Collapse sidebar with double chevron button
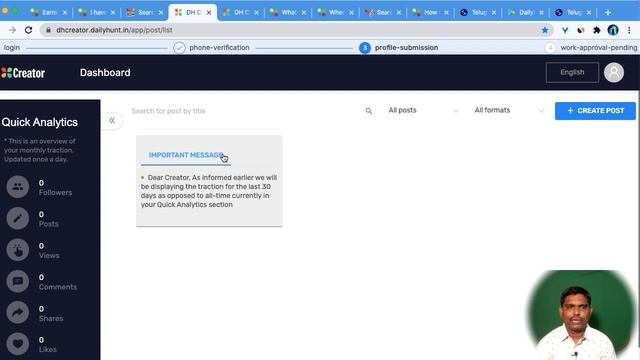The image size is (640, 360). tap(112, 120)
